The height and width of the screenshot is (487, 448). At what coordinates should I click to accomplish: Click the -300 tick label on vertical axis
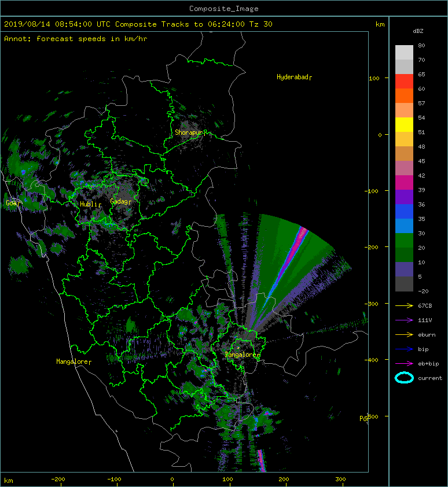[372, 304]
